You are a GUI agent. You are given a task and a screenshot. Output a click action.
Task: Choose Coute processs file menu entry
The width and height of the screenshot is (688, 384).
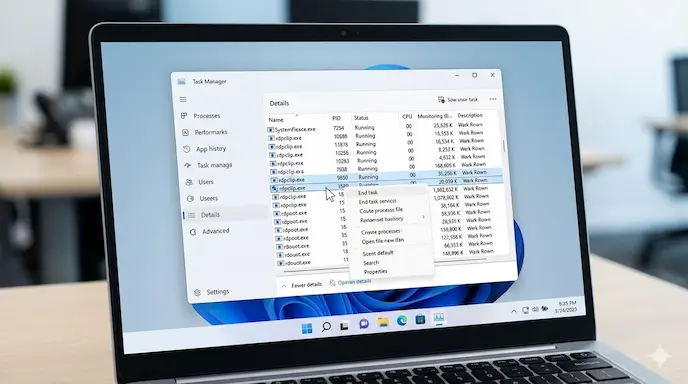click(381, 210)
